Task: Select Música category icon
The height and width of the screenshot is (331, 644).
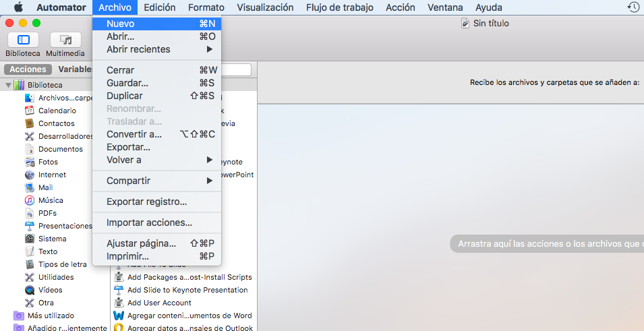Action: point(29,200)
